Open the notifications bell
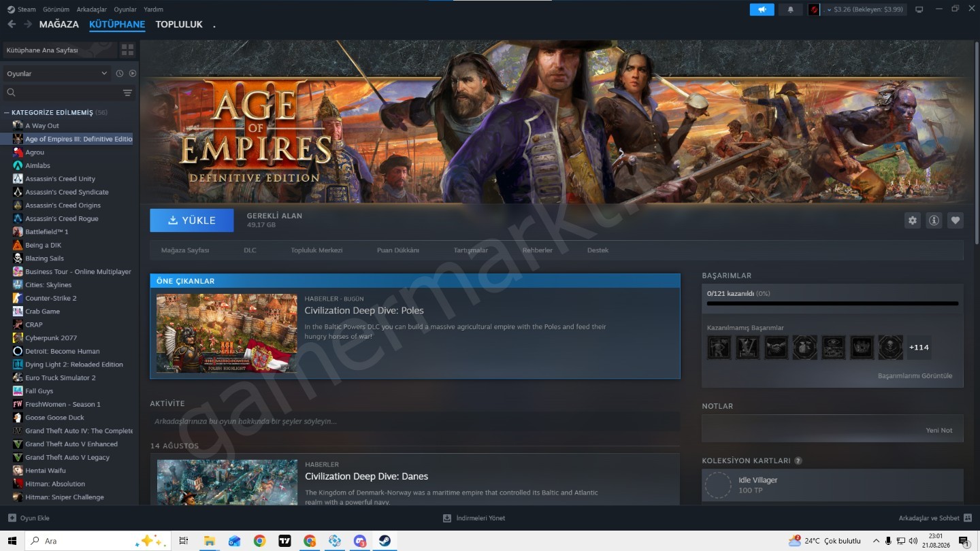Image resolution: width=980 pixels, height=551 pixels. [x=790, y=10]
